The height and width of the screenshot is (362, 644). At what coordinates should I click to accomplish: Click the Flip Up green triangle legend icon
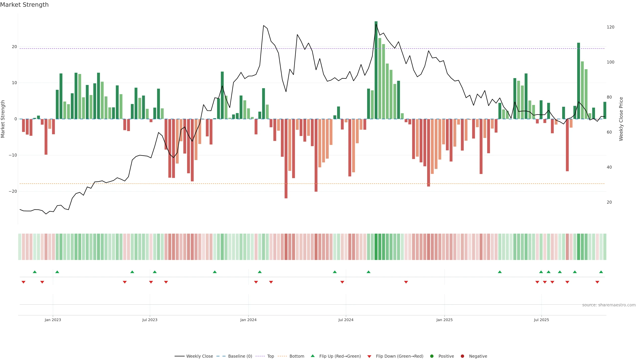click(x=312, y=356)
